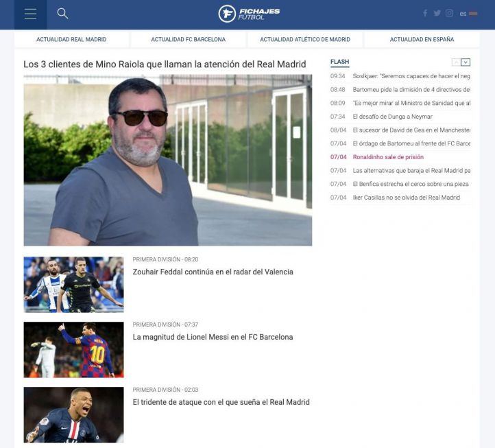Click the Mbappé tridente article thumbnail

pos(73,414)
